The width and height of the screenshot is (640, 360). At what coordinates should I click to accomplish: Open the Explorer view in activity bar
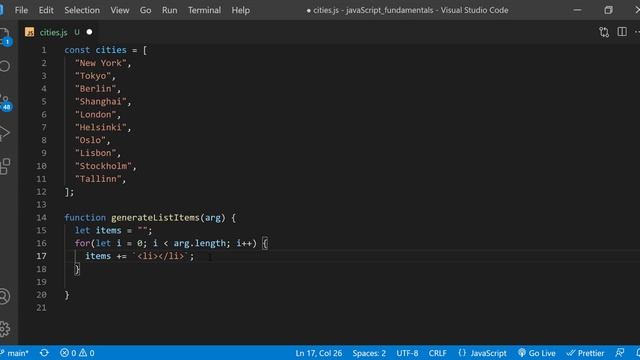pyautogui.click(x=5, y=36)
